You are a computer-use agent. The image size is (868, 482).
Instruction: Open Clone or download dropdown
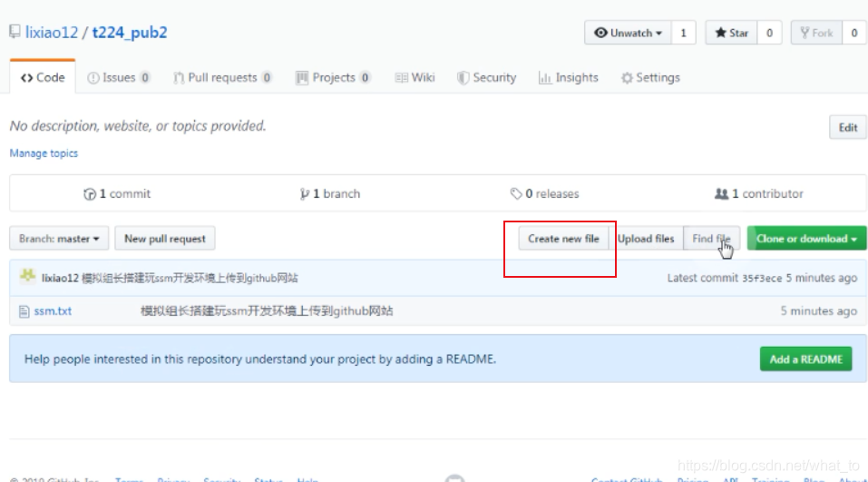click(x=806, y=239)
